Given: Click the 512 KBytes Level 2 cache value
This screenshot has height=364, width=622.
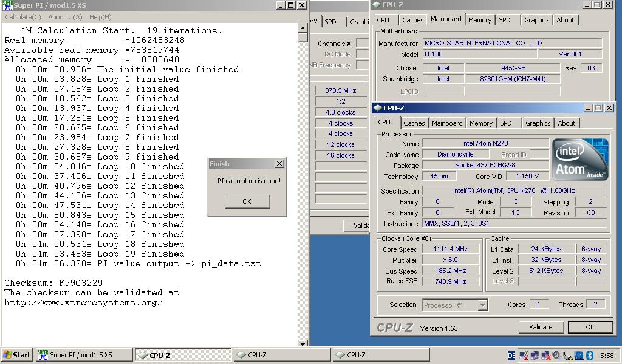Looking at the screenshot, I should (x=546, y=271).
